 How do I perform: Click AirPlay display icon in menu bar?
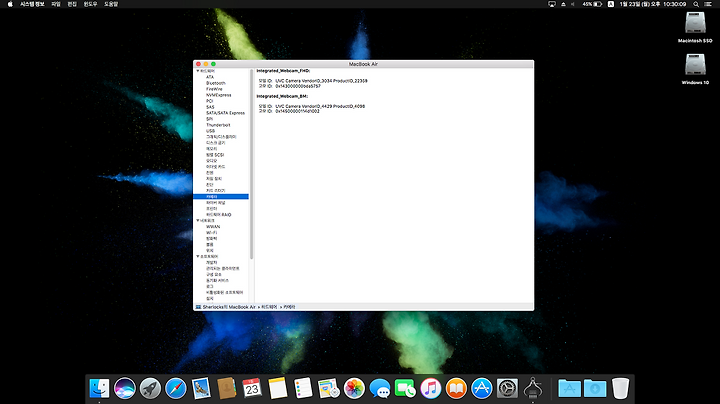(552, 4)
